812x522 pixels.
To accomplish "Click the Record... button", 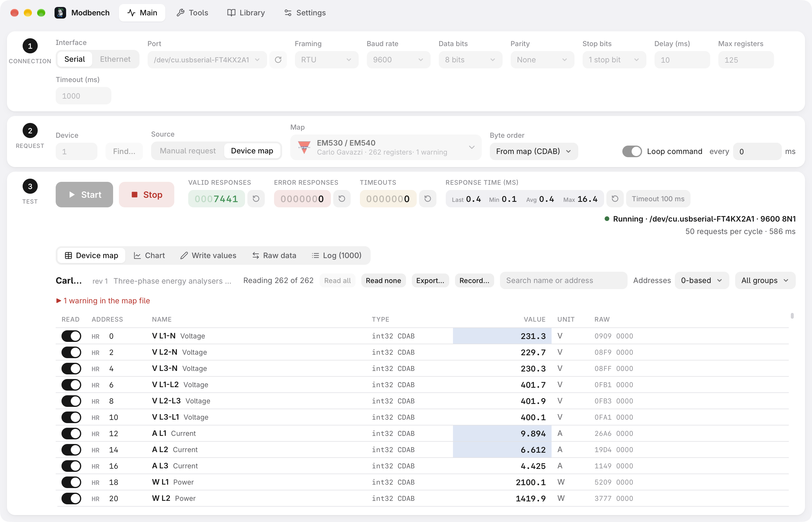I will coord(474,281).
